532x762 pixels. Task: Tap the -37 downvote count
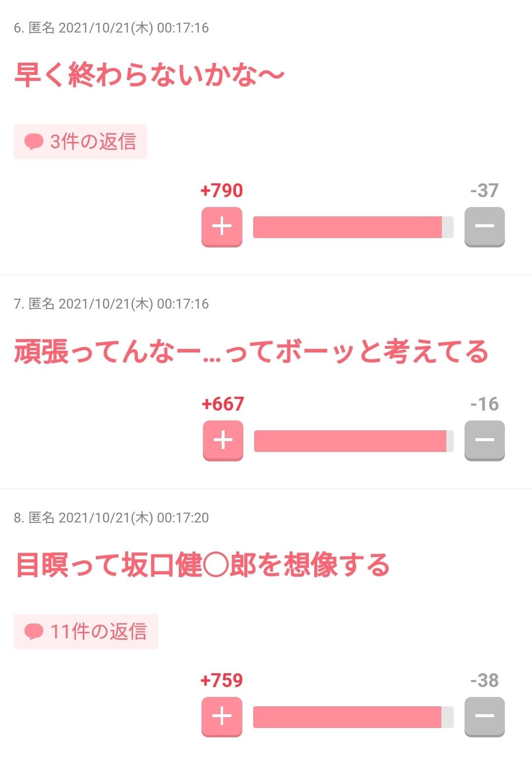pyautogui.click(x=484, y=190)
